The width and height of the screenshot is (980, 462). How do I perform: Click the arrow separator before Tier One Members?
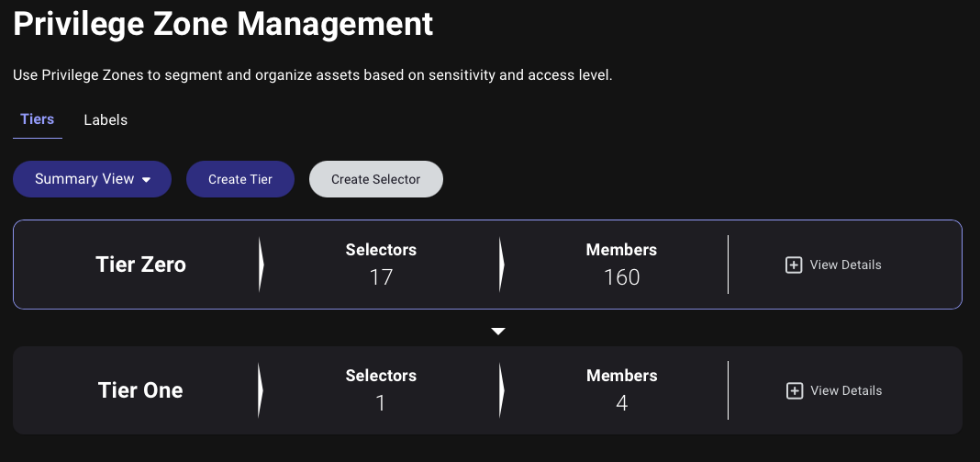pos(501,390)
